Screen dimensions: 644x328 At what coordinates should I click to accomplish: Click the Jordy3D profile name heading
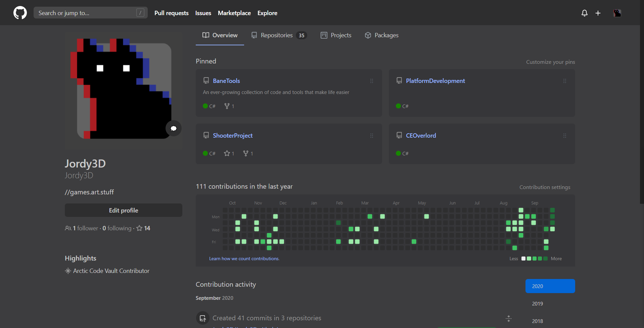85,163
